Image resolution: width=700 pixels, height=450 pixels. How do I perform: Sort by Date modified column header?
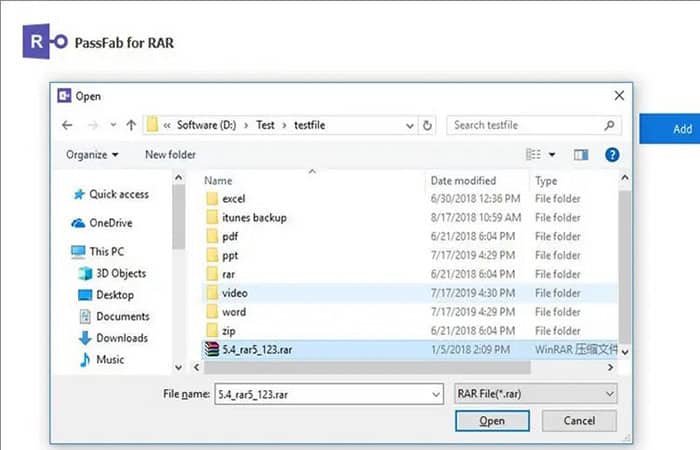tap(463, 181)
